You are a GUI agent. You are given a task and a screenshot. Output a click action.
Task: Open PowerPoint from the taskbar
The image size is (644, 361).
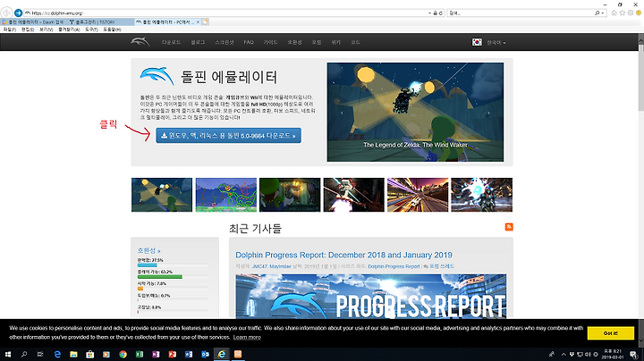coord(172,354)
